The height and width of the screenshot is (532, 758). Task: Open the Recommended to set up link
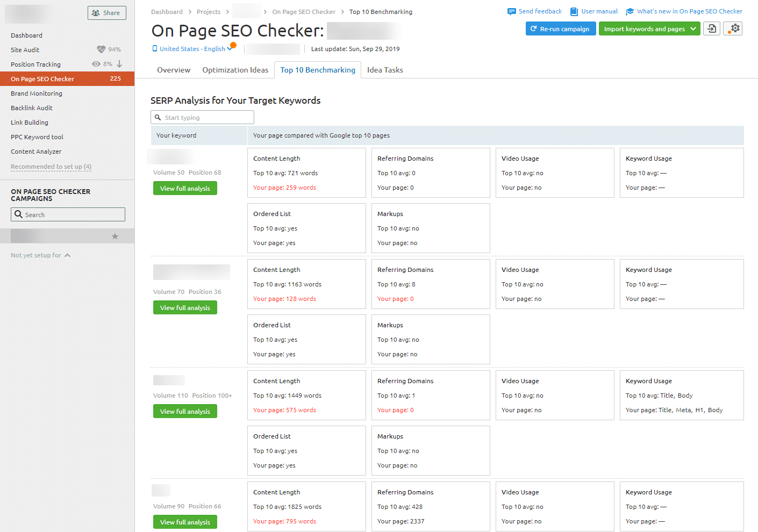[x=51, y=167]
